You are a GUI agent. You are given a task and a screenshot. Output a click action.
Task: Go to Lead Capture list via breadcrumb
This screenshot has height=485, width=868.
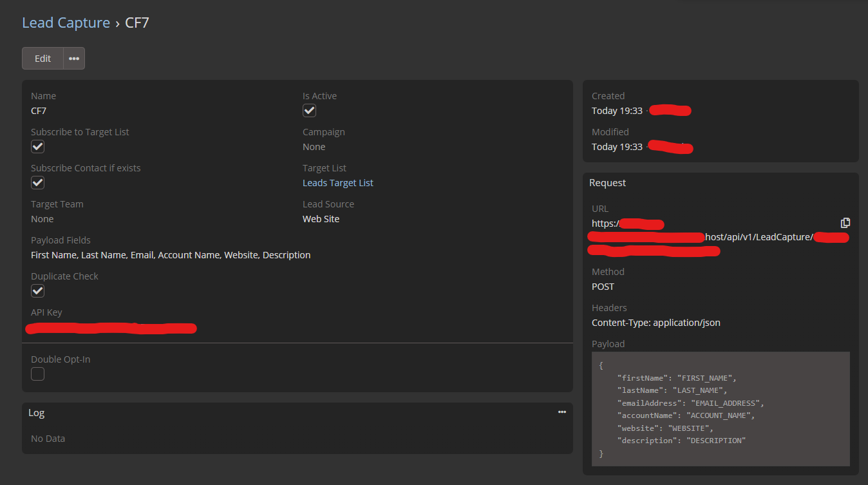coord(66,23)
